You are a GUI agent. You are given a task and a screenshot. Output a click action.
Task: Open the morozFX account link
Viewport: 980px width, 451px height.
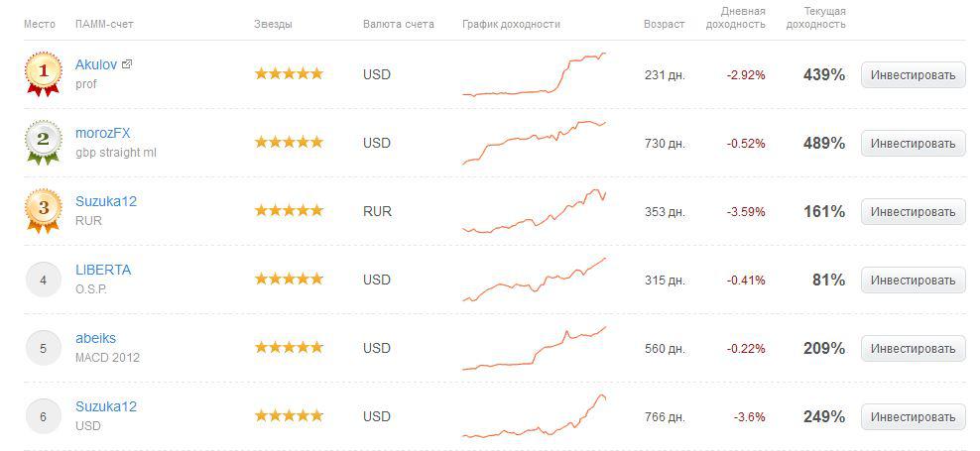tap(102, 133)
